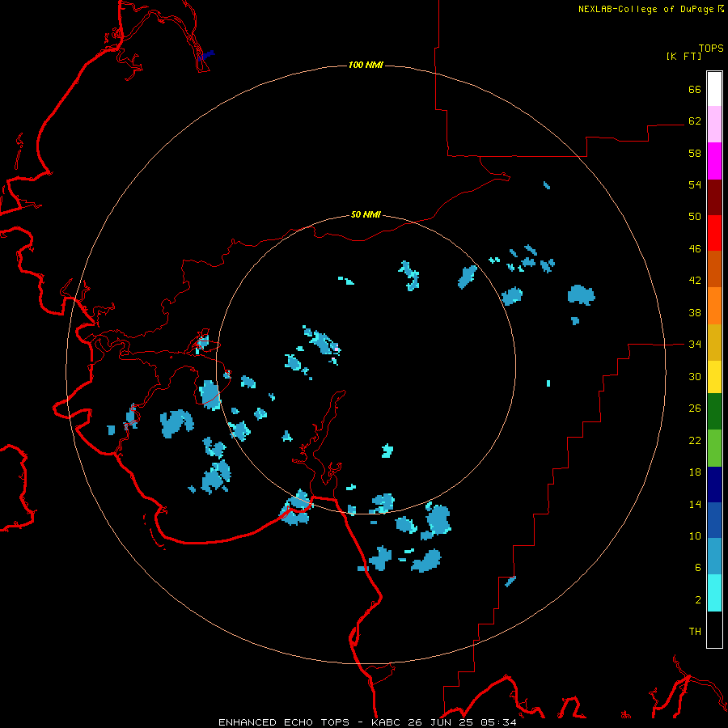728x728 pixels.
Task: Pick the light green legend swatch
Action: 714,448
